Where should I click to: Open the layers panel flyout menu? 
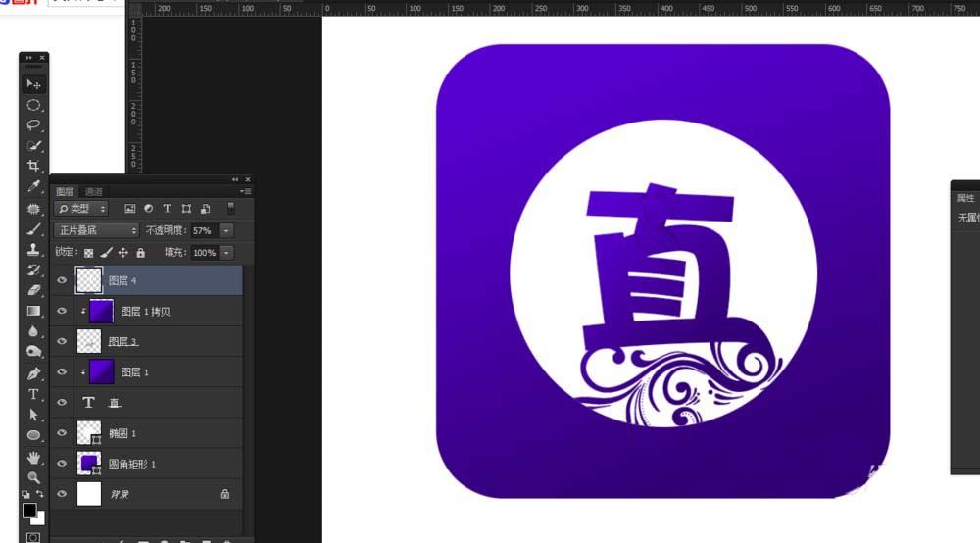pyautogui.click(x=246, y=192)
